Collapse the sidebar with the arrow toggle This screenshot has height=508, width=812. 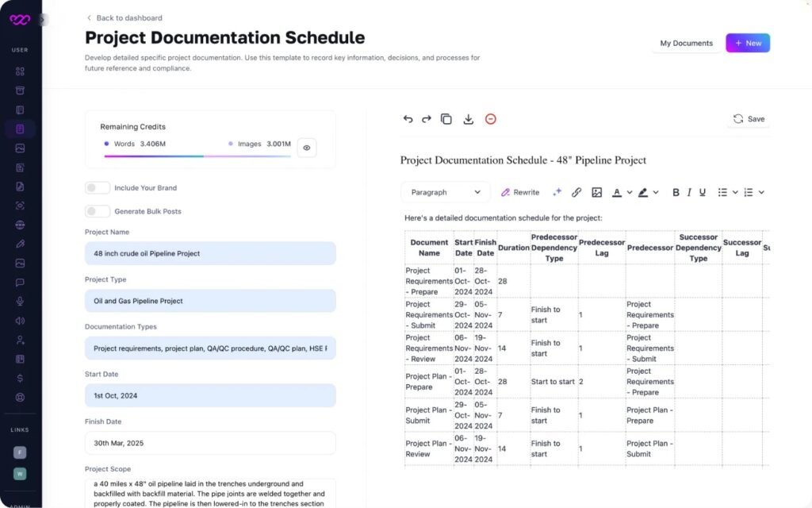43,20
